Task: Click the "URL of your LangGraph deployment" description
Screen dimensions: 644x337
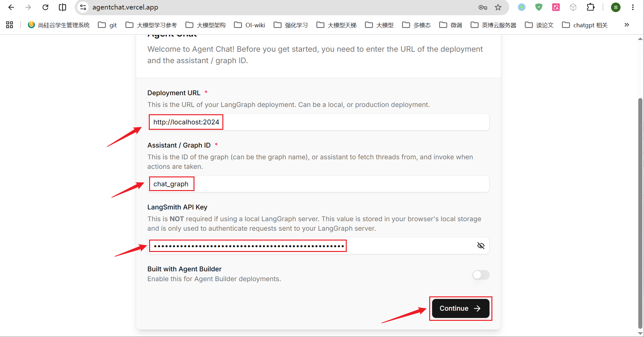Action: tap(289, 105)
